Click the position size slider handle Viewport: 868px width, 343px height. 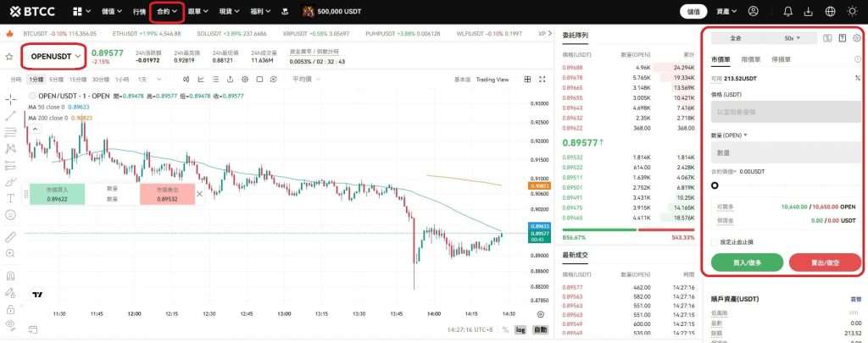pos(715,185)
